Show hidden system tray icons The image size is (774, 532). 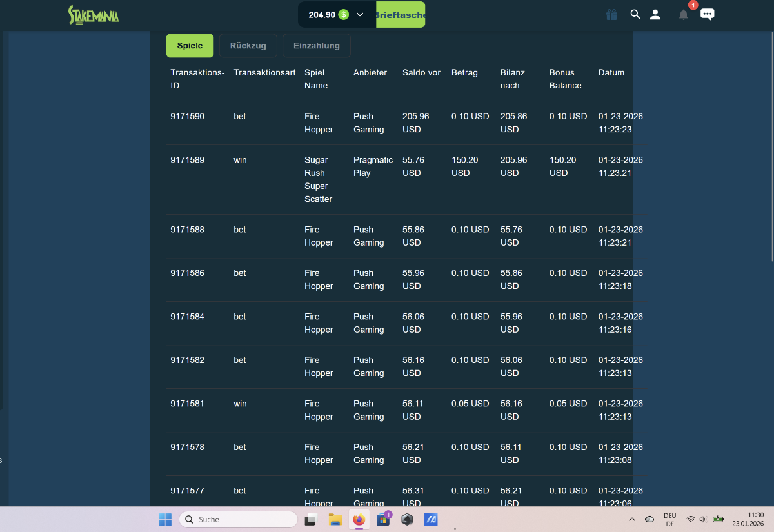pos(631,519)
